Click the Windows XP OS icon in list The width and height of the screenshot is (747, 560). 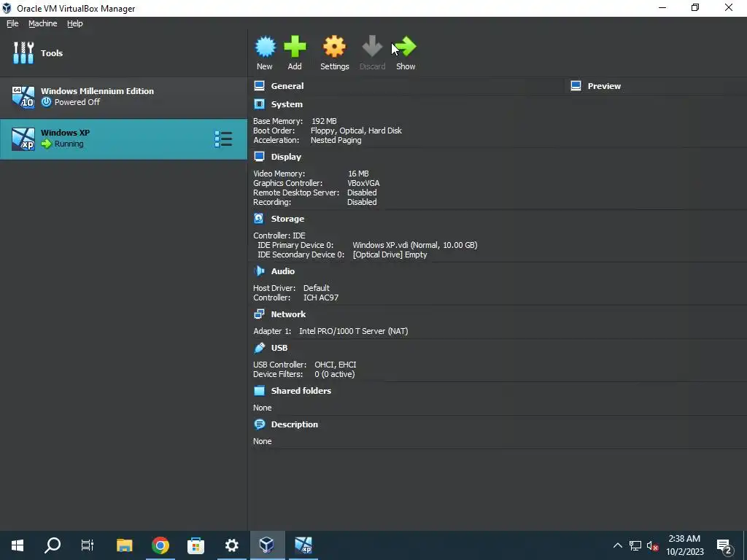[x=23, y=139]
